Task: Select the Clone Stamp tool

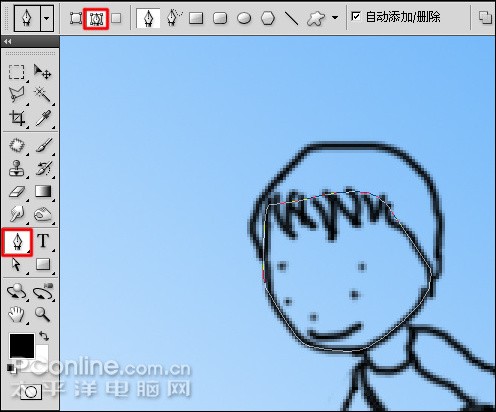Action: (x=17, y=168)
